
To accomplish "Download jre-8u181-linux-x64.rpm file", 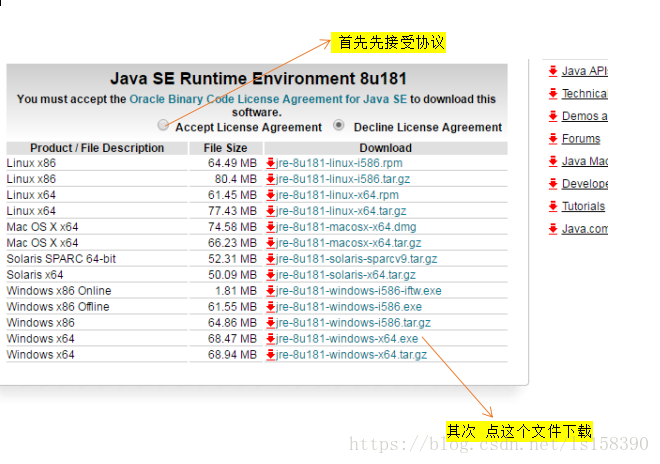I will coord(338,195).
